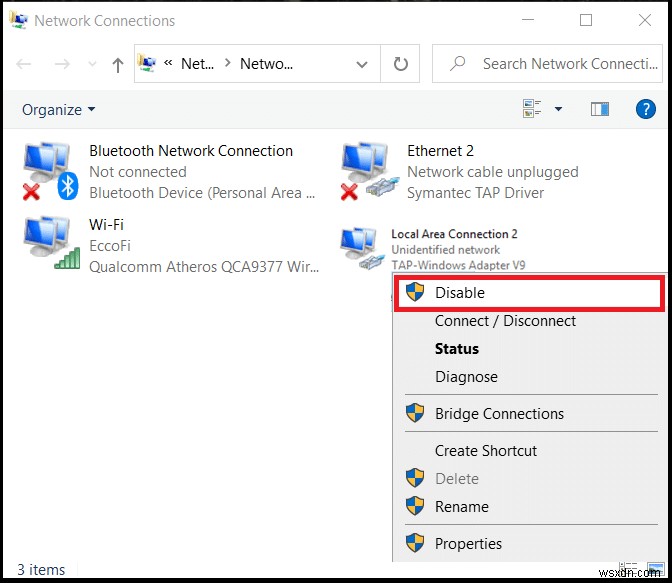
Task: Open the Organize dropdown menu
Action: point(59,109)
